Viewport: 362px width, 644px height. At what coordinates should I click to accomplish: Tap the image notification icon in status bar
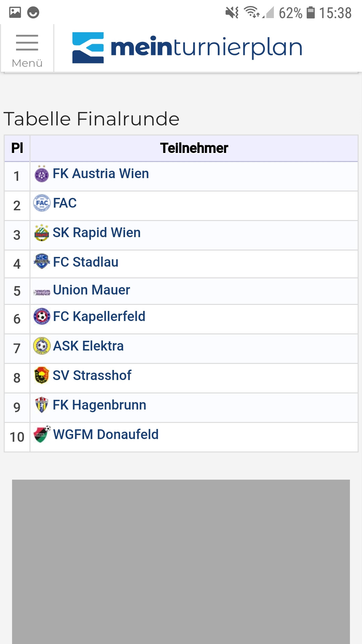point(15,12)
